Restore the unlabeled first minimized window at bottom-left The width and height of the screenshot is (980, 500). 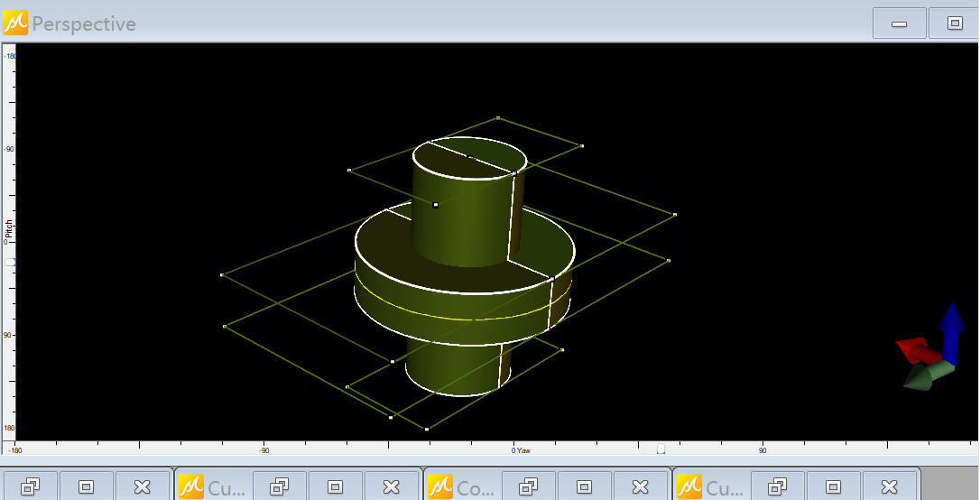pyautogui.click(x=31, y=487)
